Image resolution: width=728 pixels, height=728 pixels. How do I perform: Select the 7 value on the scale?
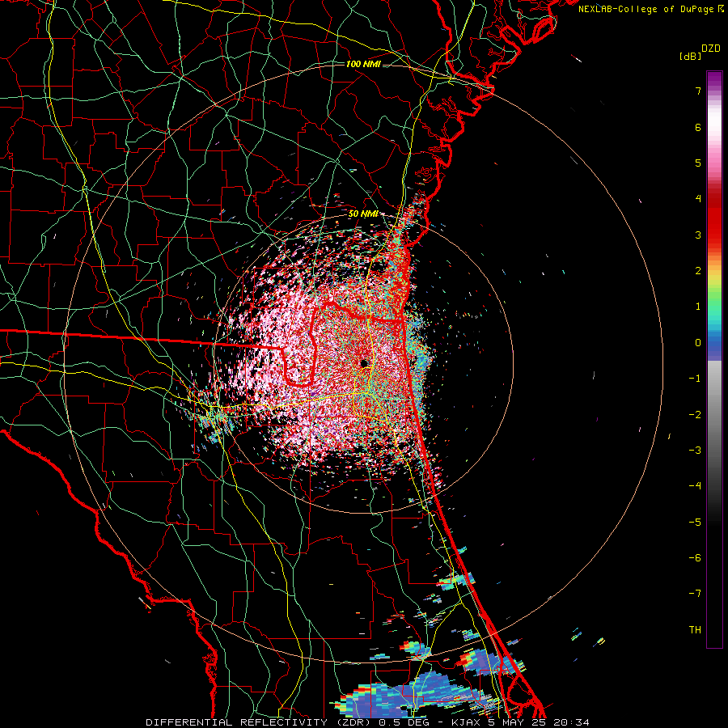698,91
